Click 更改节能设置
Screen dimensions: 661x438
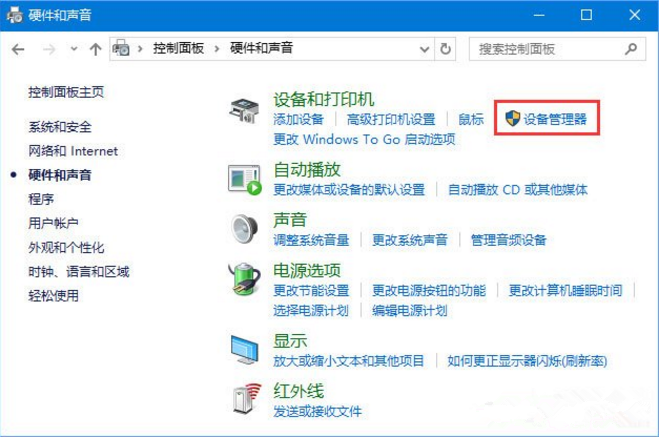(311, 290)
